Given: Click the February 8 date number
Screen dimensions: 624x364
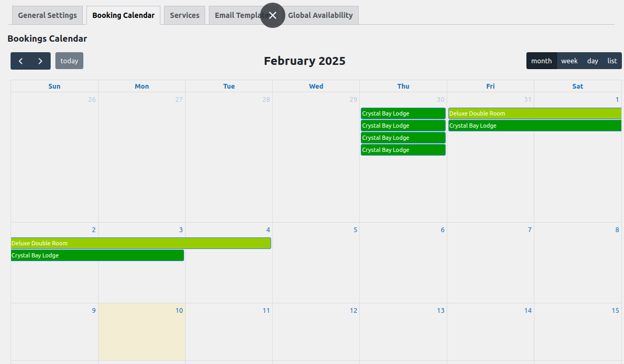Looking at the screenshot, I should coord(616,229).
